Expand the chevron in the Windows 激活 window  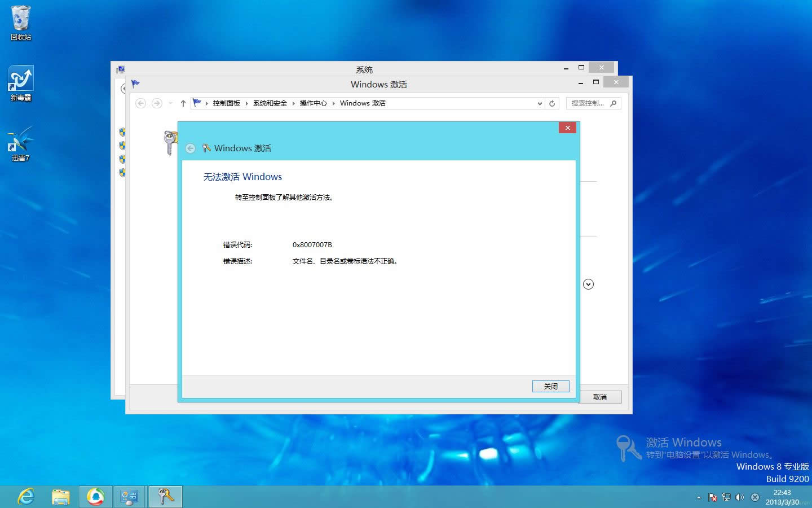click(588, 284)
